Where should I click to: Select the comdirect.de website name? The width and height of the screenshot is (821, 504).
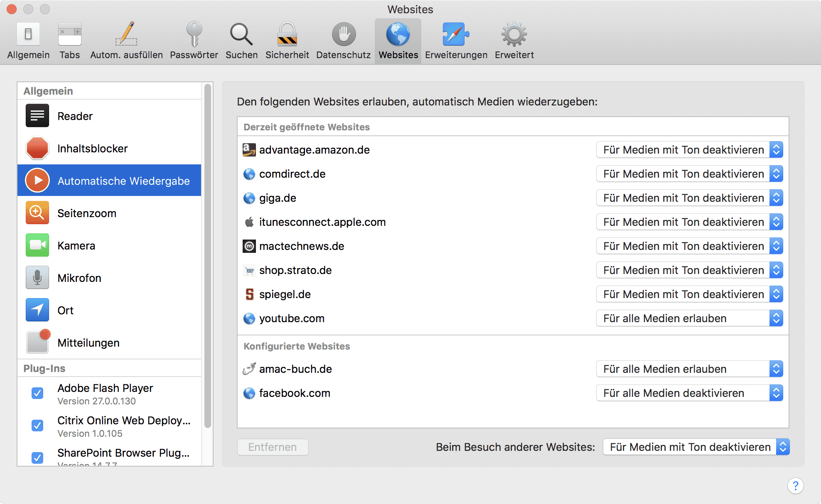(x=293, y=174)
